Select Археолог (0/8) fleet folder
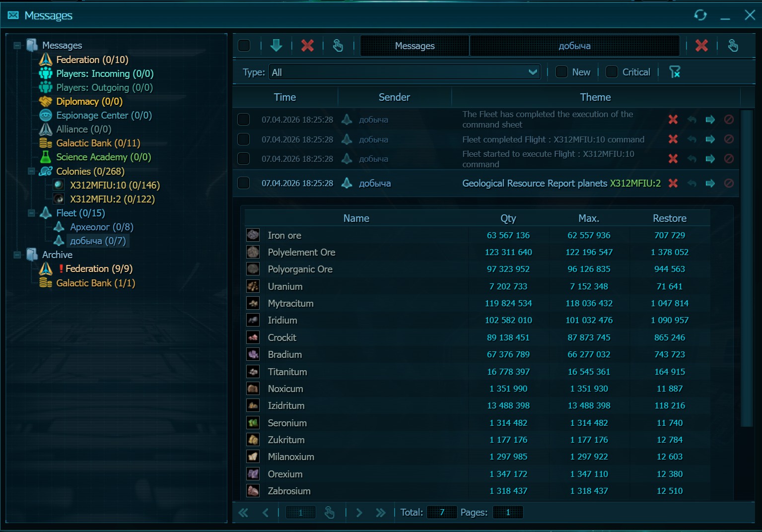 coord(101,227)
